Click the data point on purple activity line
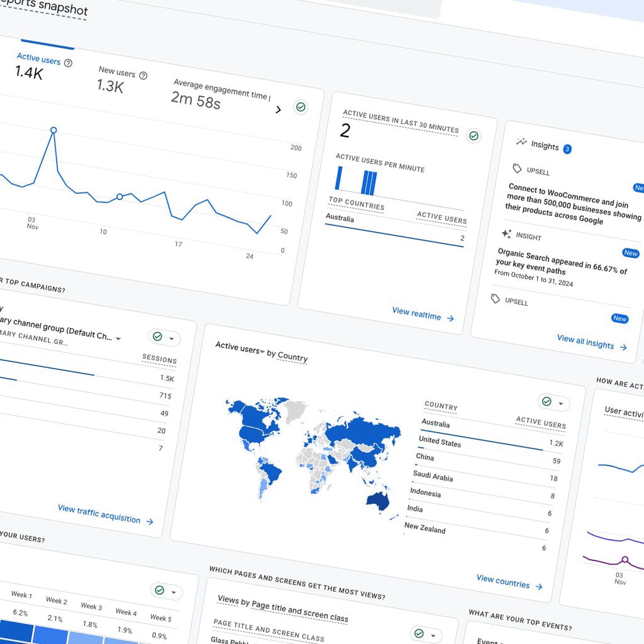 [625, 559]
